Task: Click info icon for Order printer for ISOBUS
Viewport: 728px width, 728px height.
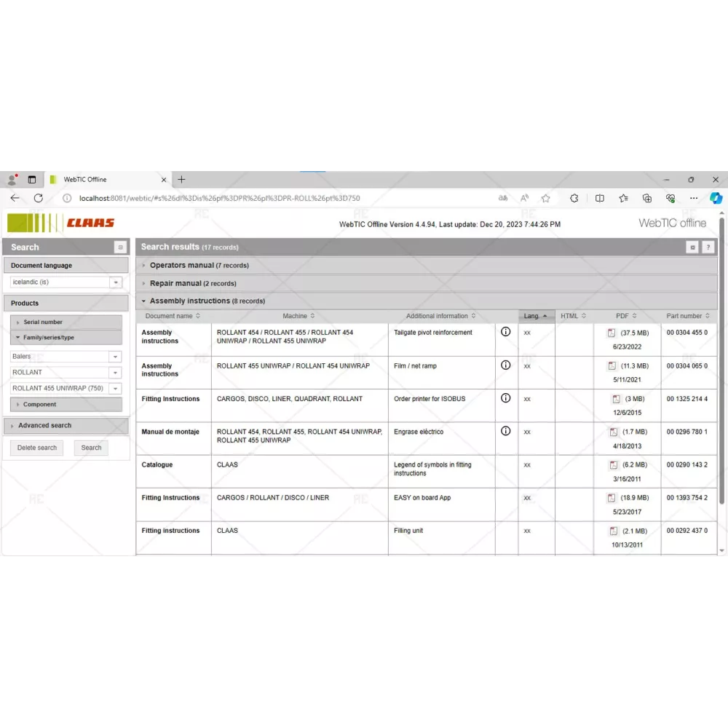Action: 506,398
